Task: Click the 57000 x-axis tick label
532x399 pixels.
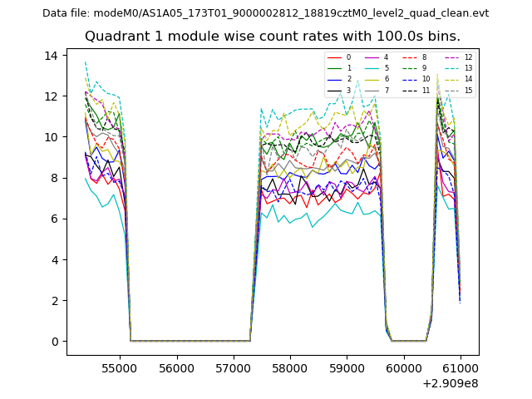Action: 233,367
